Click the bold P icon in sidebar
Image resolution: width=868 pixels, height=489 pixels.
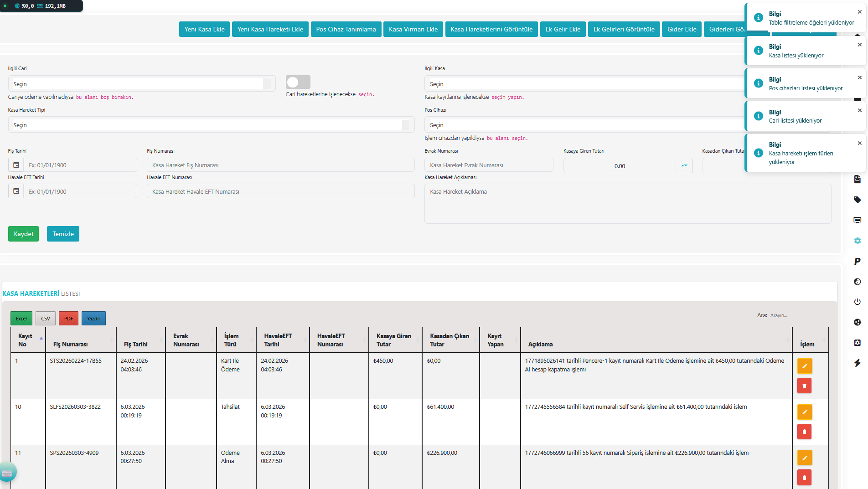[x=857, y=261]
